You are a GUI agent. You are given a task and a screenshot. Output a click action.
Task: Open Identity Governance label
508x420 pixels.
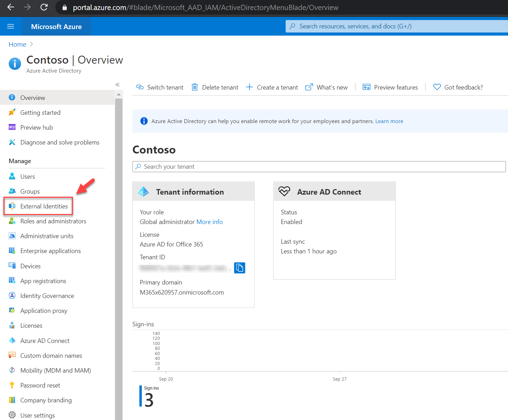[47, 296]
